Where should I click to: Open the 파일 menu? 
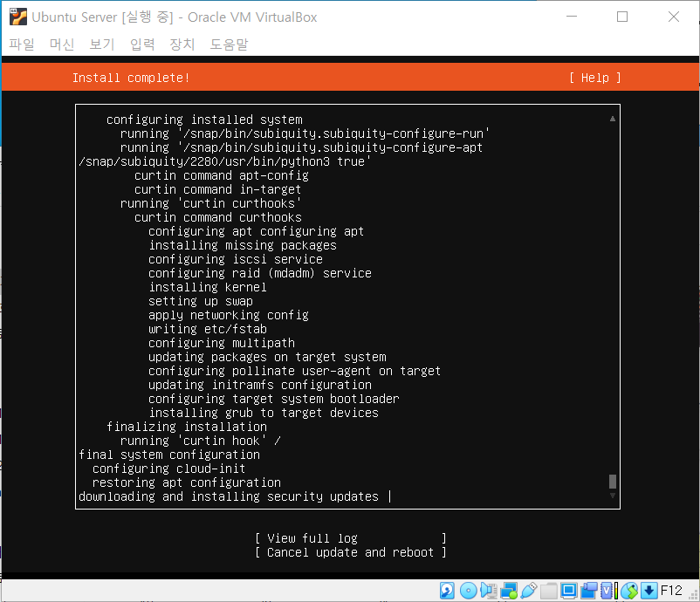pyautogui.click(x=22, y=44)
